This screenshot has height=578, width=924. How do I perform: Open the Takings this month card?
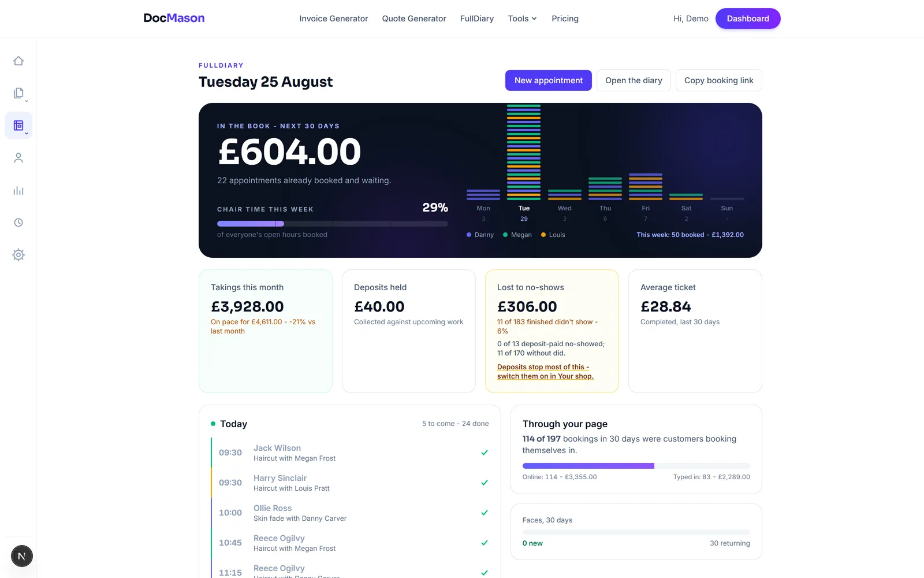click(x=266, y=331)
